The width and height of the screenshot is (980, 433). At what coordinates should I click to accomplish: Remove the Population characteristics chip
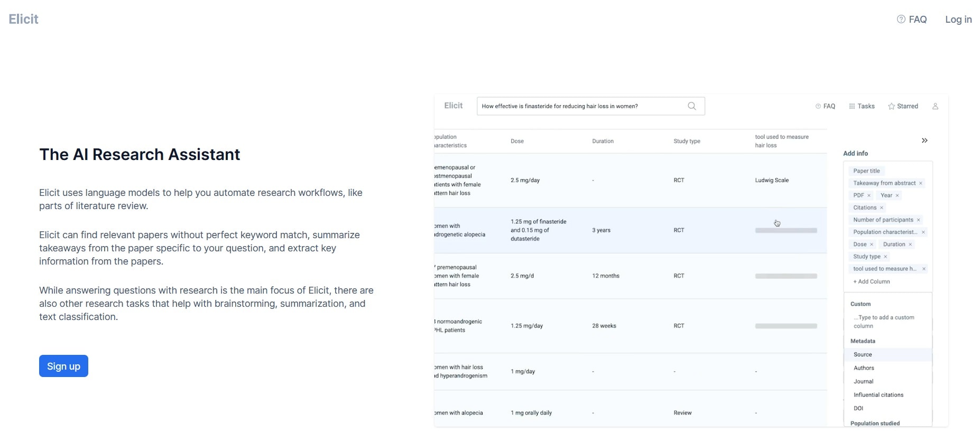[923, 232]
